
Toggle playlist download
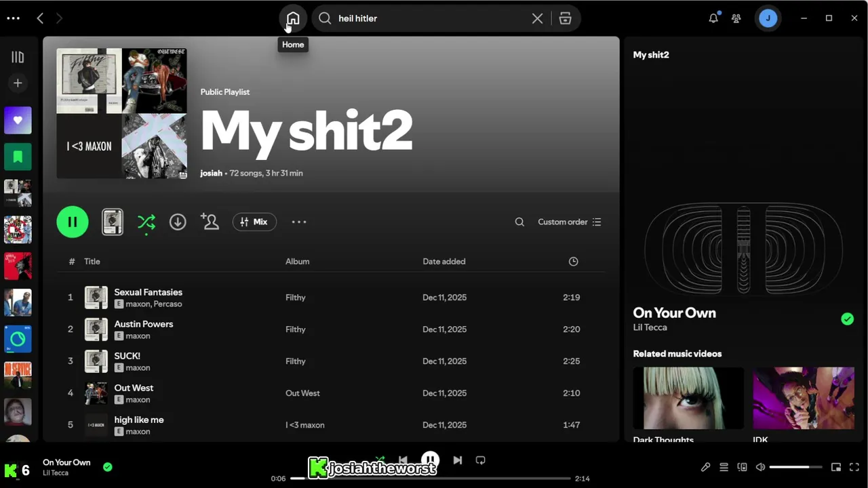pyautogui.click(x=178, y=222)
